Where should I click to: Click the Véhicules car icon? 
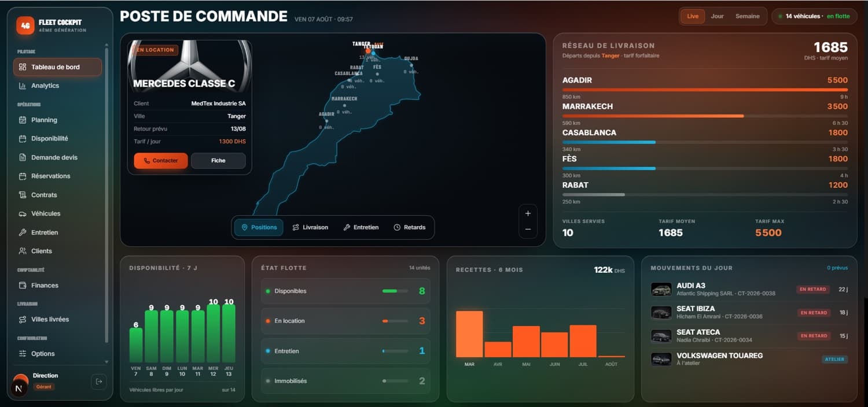[x=23, y=213]
